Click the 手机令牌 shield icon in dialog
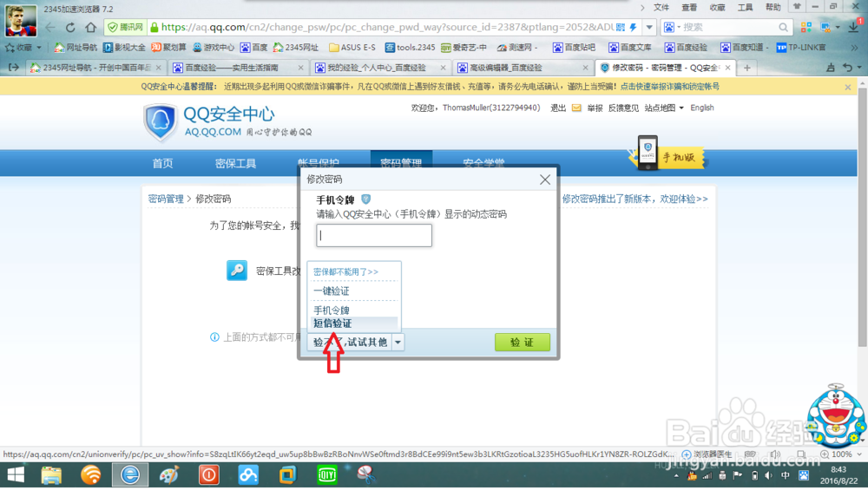The width and height of the screenshot is (868, 490). [366, 199]
